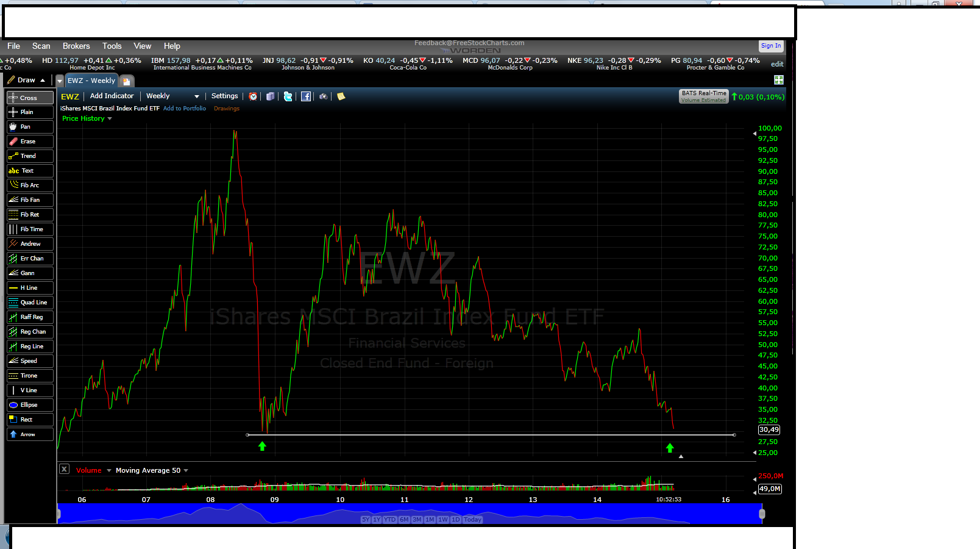This screenshot has height=549, width=980.
Task: Select the Arrow drawing tool
Action: pos(30,434)
